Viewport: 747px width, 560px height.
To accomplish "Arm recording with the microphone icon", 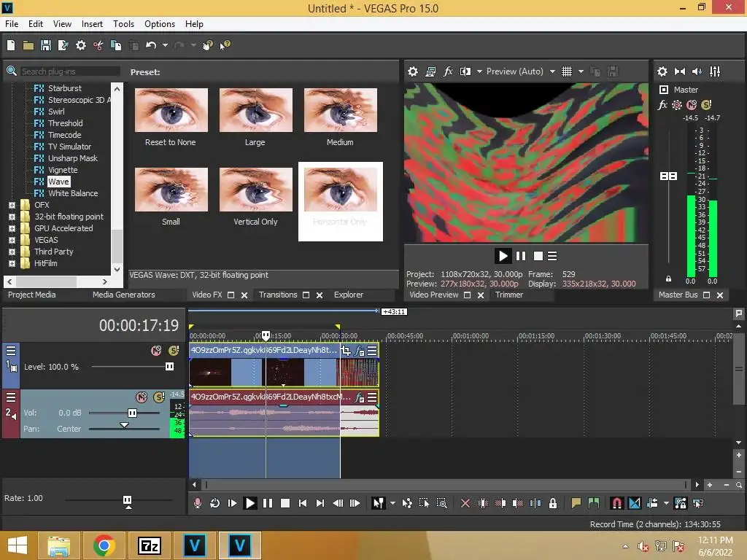I will tap(197, 503).
